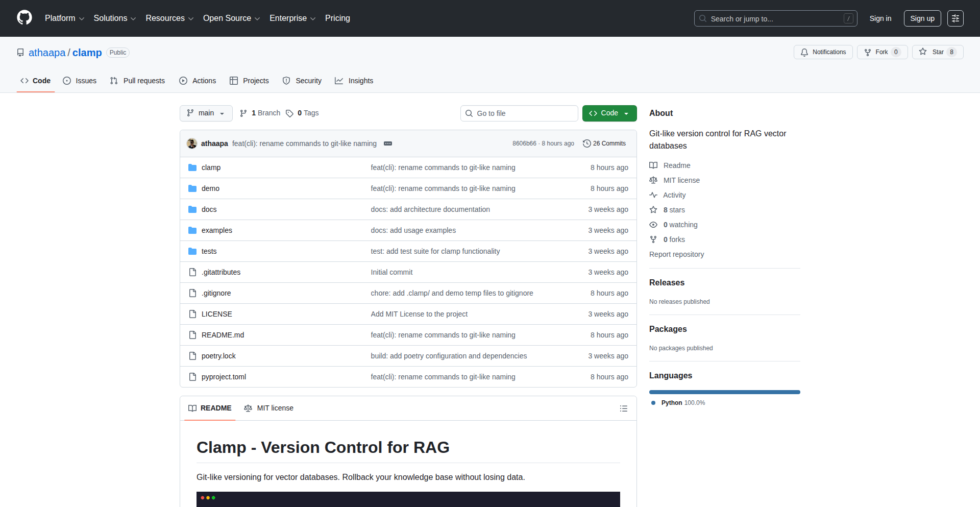980x507 pixels.
Task: Toggle the README outline list icon
Action: [x=624, y=408]
